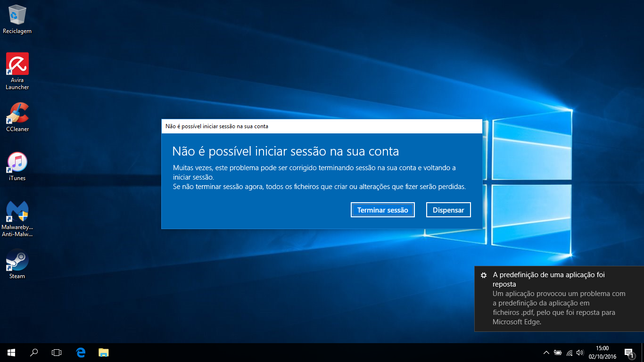The width and height of the screenshot is (644, 362).
Task: Select the Steam desktop shortcut
Action: [x=17, y=264]
